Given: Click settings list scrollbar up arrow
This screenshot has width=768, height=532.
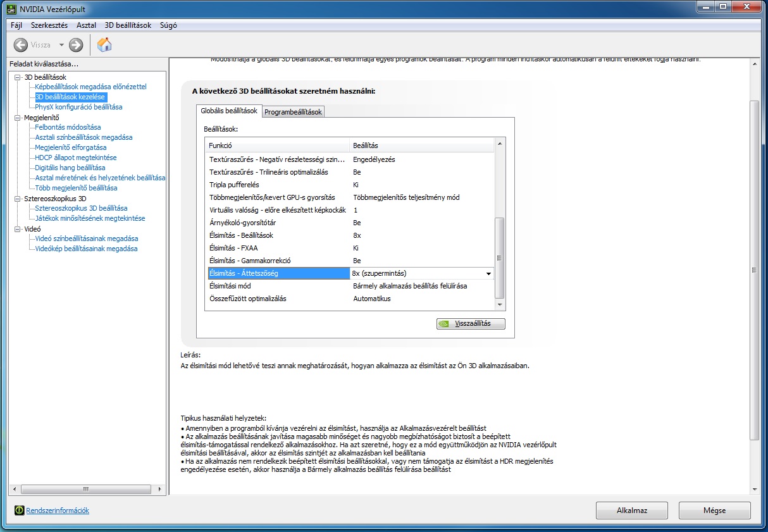Looking at the screenshot, I should coord(500,144).
